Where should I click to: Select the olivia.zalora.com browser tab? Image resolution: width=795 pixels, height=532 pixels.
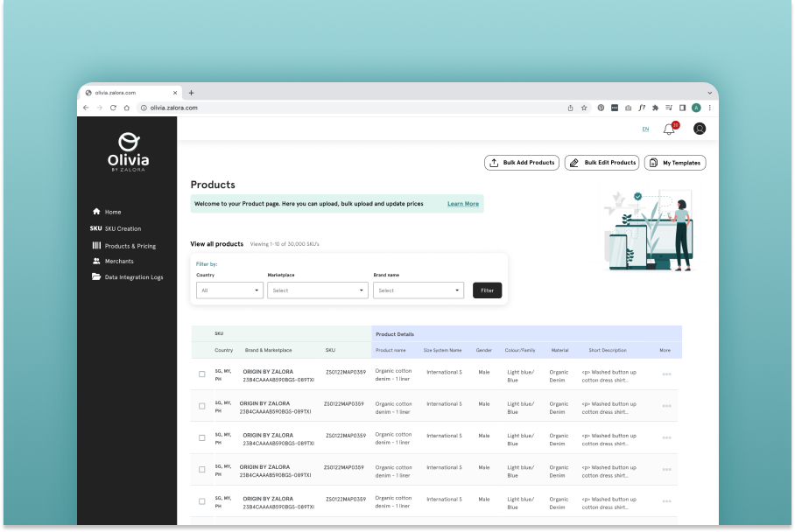tap(130, 93)
